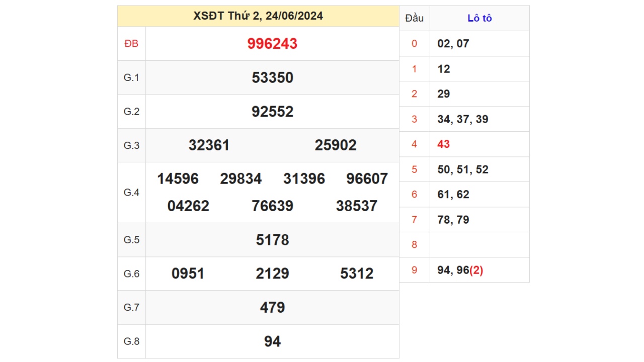This screenshot has width=644, height=362.
Task: Select seventh prize number 479
Action: pos(272,307)
